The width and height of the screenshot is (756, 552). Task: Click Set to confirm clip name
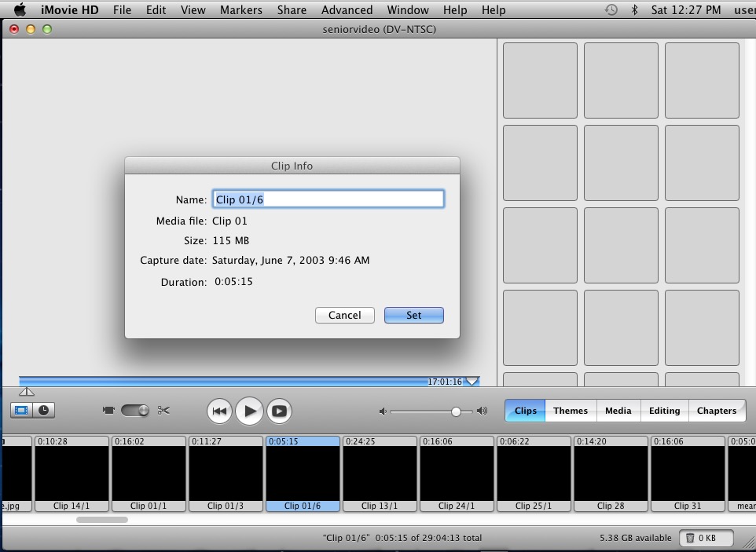point(413,315)
